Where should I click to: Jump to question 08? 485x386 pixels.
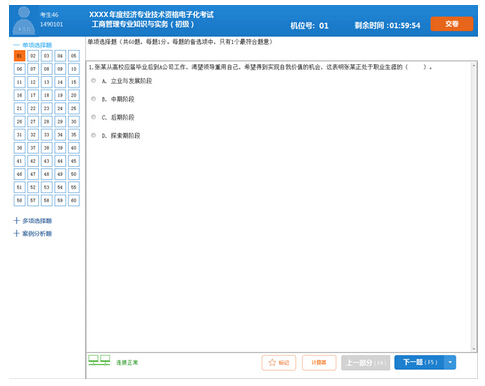click(x=47, y=69)
